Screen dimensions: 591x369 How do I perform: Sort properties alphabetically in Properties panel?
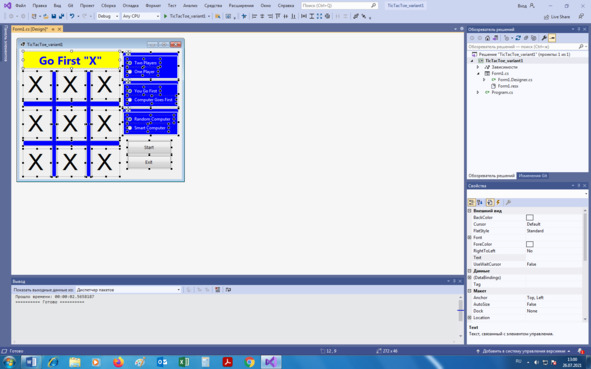pyautogui.click(x=480, y=202)
